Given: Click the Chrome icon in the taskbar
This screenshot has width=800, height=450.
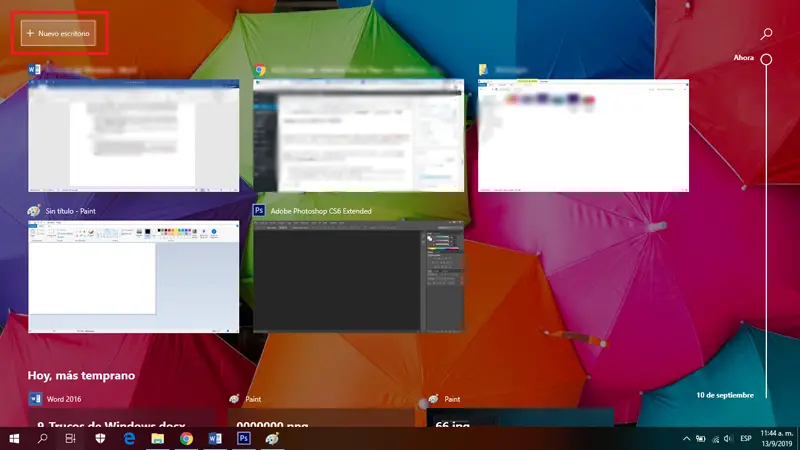Looking at the screenshot, I should pos(186,438).
